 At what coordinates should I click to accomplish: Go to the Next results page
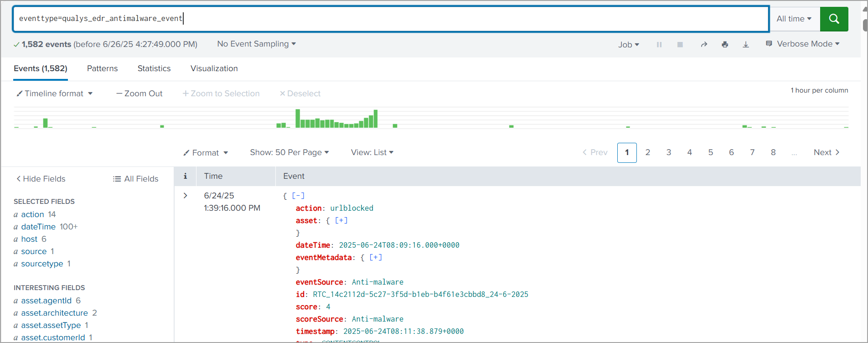click(x=826, y=152)
